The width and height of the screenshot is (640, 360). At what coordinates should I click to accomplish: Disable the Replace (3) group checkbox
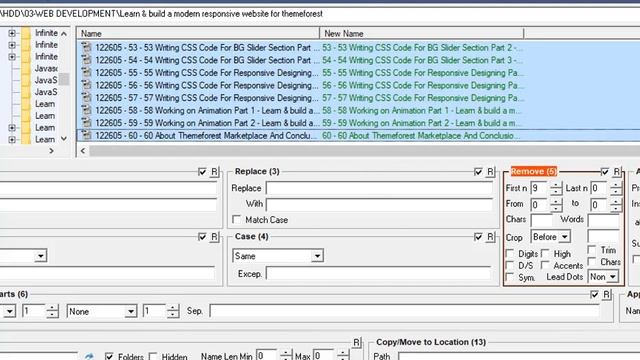(478, 172)
